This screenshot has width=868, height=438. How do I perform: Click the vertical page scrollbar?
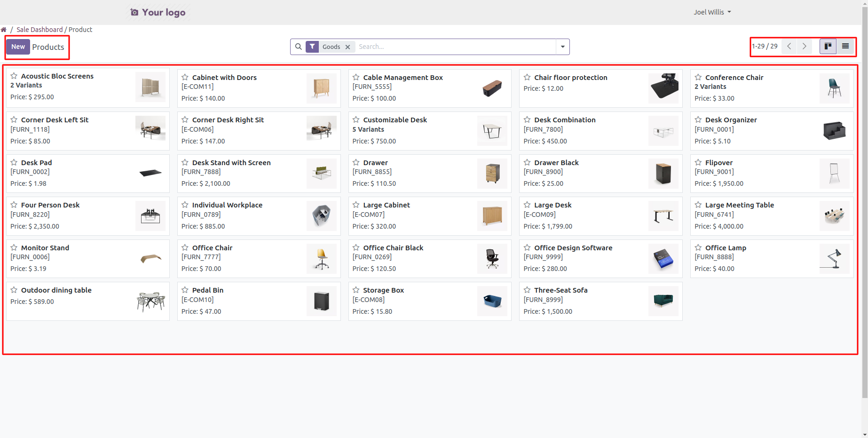(x=865, y=202)
